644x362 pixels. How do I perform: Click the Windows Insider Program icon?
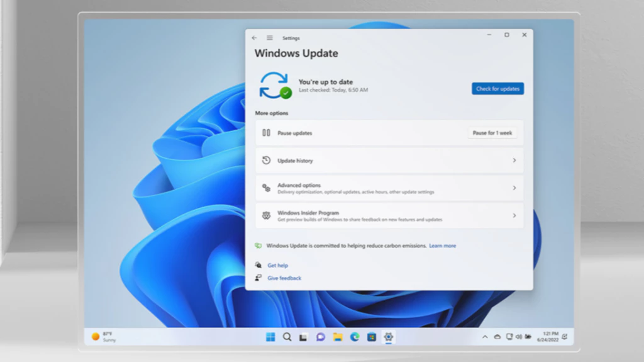point(266,215)
